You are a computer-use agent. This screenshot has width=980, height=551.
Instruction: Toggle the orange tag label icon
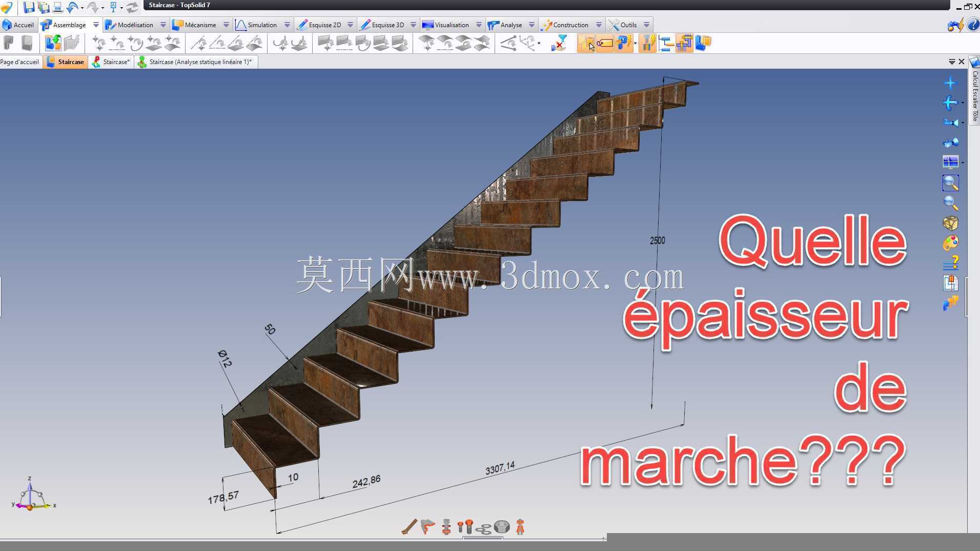604,43
